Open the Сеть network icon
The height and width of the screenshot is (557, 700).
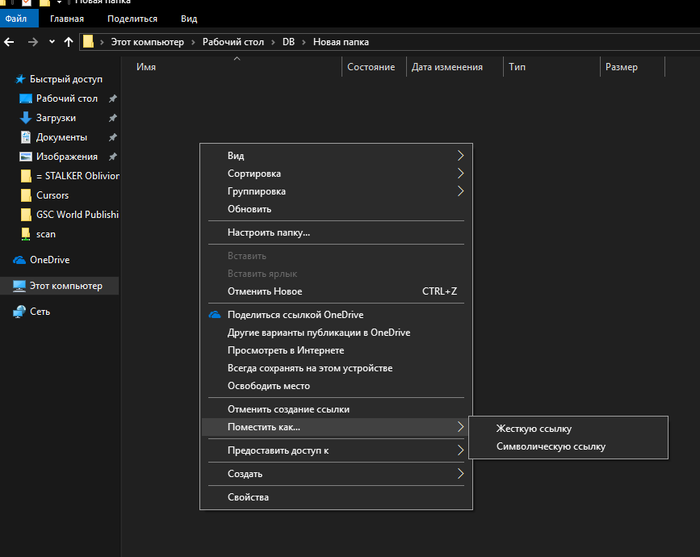tap(20, 312)
